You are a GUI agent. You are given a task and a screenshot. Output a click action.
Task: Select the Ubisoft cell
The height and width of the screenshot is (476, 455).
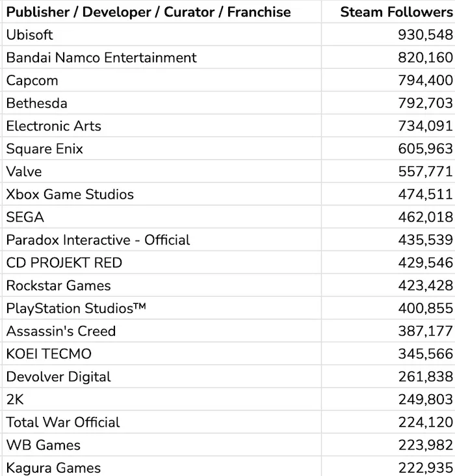point(30,35)
